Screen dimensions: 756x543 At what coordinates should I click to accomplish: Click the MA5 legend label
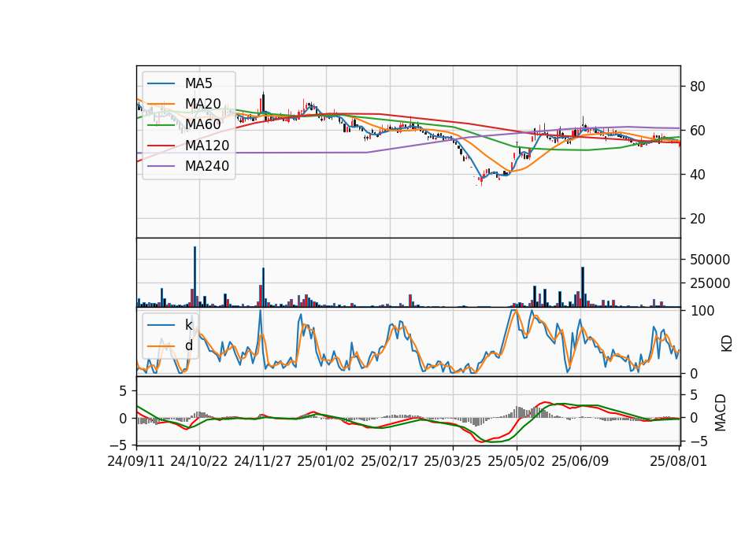click(x=198, y=83)
